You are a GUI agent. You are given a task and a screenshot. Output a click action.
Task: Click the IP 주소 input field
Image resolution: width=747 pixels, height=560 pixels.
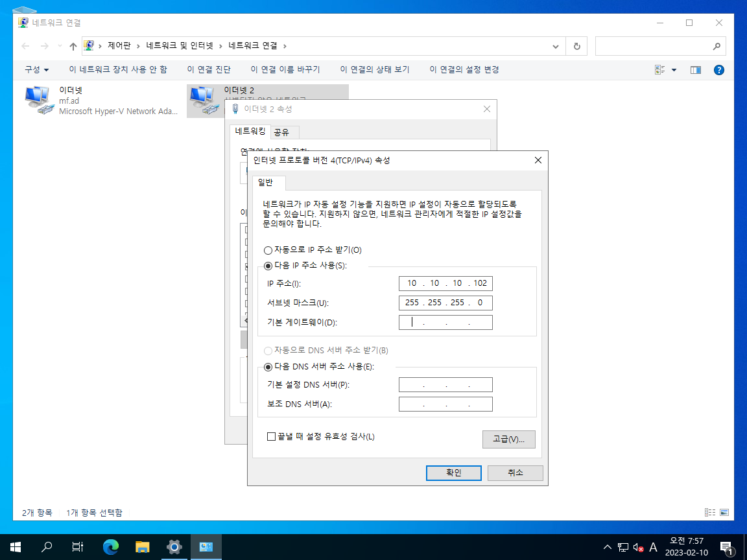pyautogui.click(x=445, y=283)
